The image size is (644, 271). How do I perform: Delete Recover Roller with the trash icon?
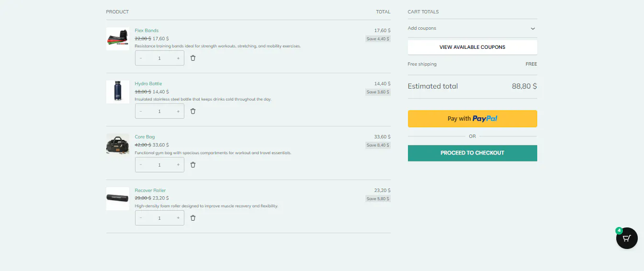point(193,218)
